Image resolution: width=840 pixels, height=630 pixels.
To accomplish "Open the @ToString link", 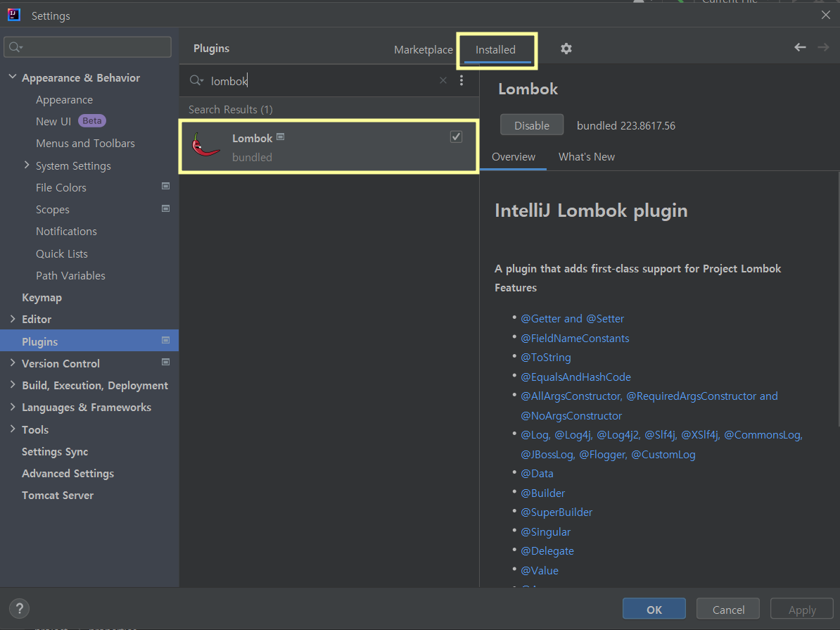I will 546,357.
